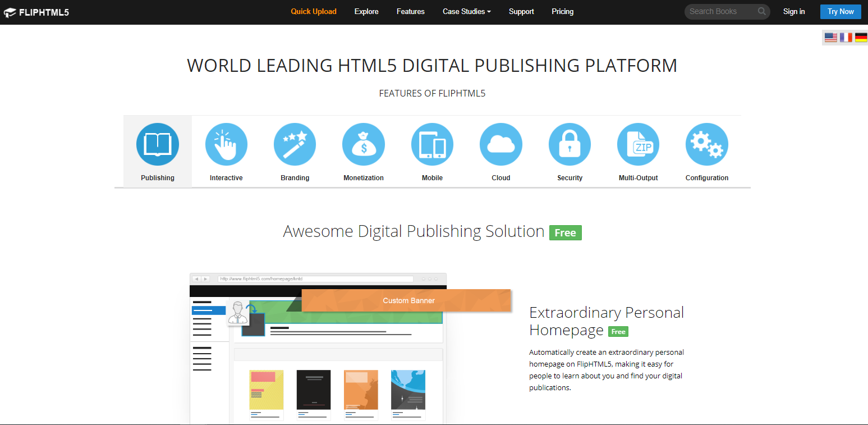Click the Multi-Output tab label
Image resolution: width=868 pixels, height=425 pixels.
639,178
